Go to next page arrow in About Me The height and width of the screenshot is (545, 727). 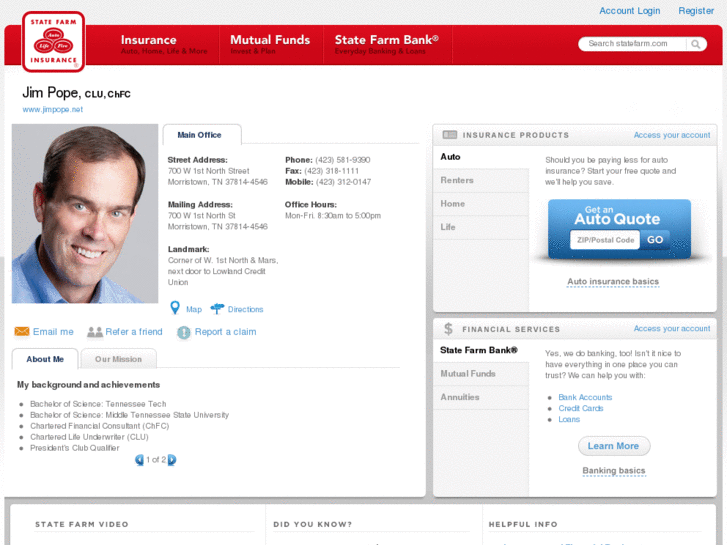click(172, 460)
